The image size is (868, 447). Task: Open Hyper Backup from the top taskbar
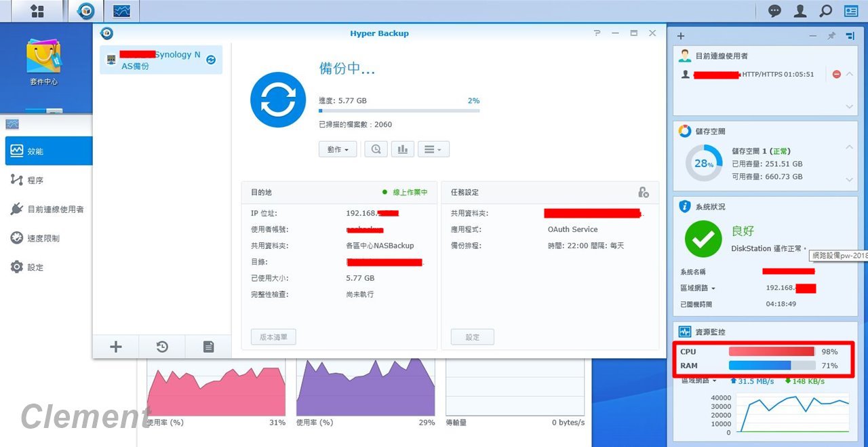point(85,11)
